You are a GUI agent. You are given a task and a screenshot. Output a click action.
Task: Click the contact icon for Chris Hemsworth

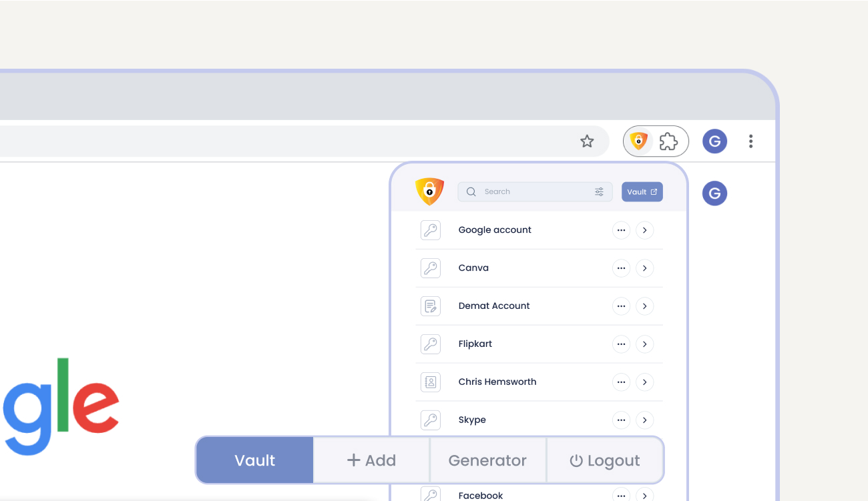click(431, 382)
